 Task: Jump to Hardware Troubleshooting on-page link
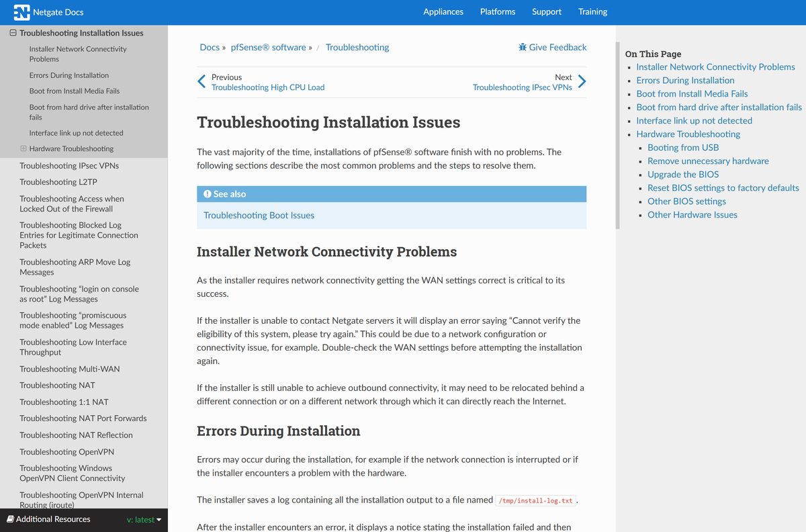coord(688,134)
